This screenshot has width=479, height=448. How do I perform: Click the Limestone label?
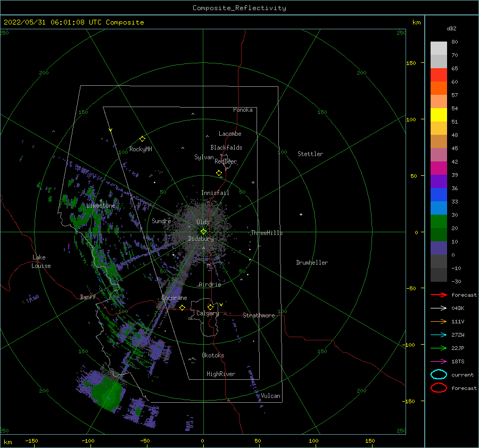coord(101,206)
